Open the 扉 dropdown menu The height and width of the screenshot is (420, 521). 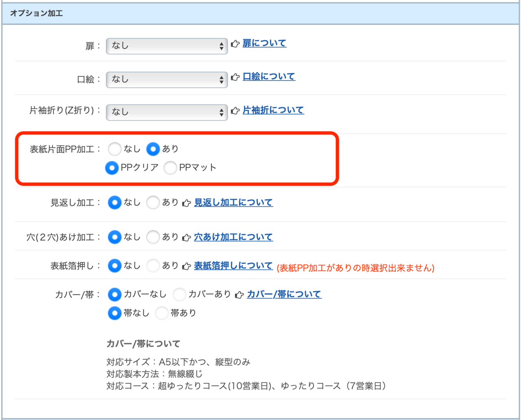point(166,46)
